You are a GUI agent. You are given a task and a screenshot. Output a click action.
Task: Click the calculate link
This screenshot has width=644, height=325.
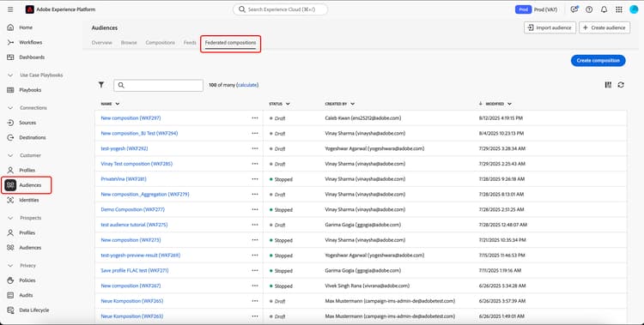(247, 85)
